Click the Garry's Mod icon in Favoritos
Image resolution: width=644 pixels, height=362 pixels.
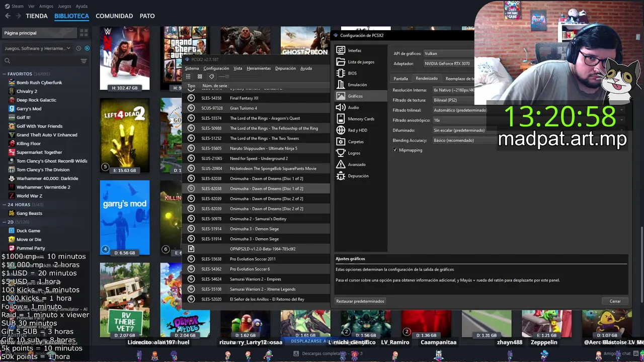12,109
